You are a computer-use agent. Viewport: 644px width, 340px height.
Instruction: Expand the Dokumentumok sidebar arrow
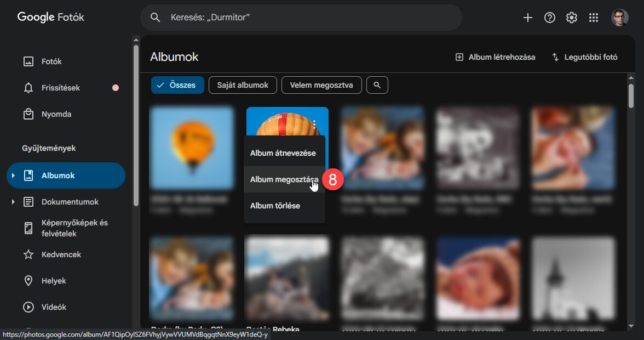(x=13, y=202)
